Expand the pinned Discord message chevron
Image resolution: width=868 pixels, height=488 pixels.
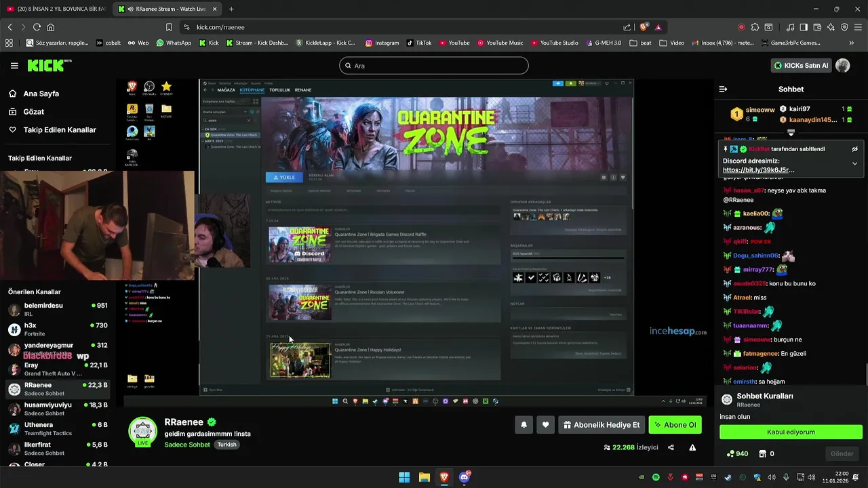[x=854, y=163]
